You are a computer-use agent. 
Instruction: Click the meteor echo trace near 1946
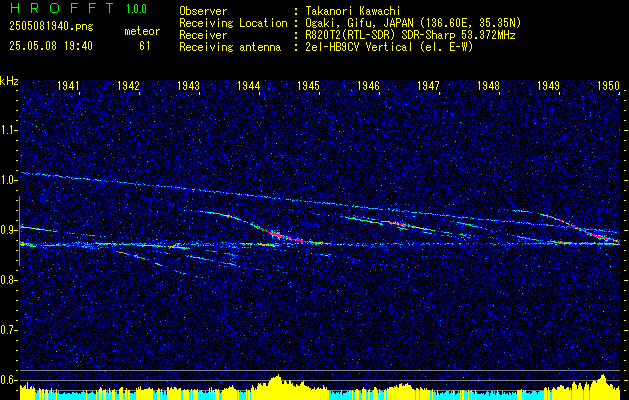tap(401, 225)
